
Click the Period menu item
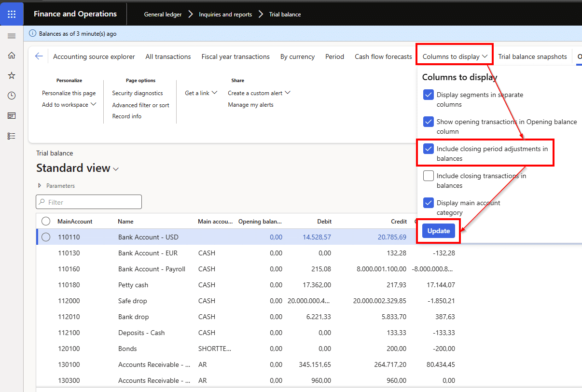pos(334,56)
